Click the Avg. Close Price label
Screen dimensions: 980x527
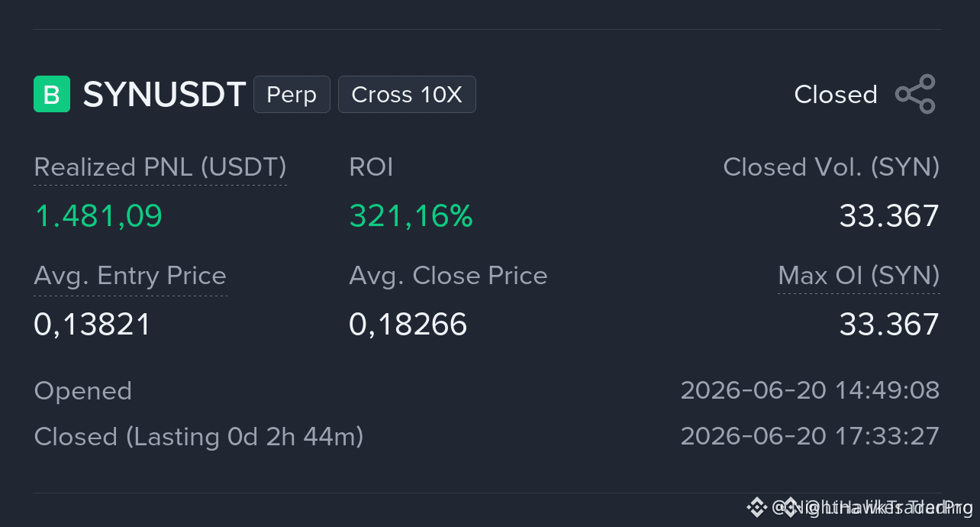coord(448,276)
